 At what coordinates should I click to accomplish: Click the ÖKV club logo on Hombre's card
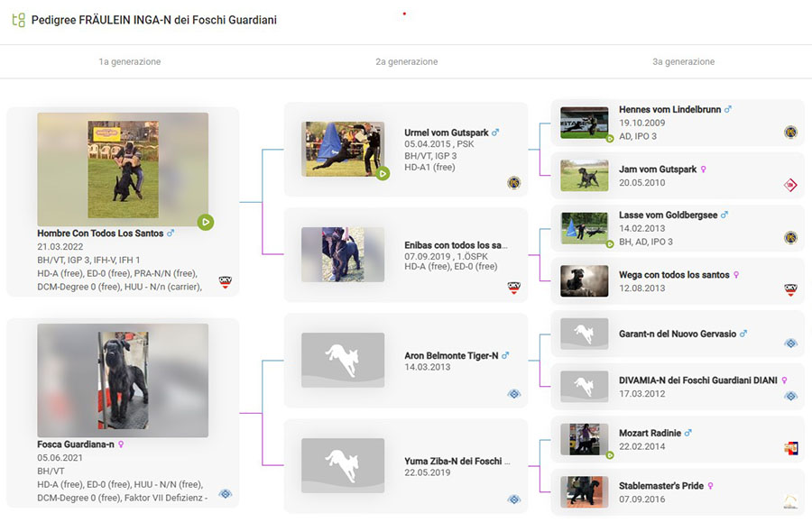tap(226, 282)
